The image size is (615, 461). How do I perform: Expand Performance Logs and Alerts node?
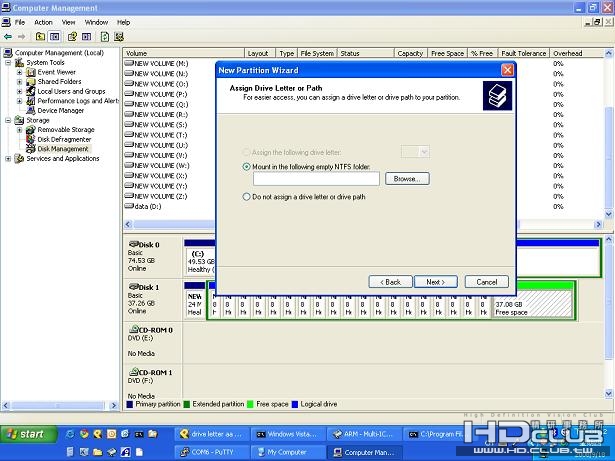pyautogui.click(x=19, y=101)
